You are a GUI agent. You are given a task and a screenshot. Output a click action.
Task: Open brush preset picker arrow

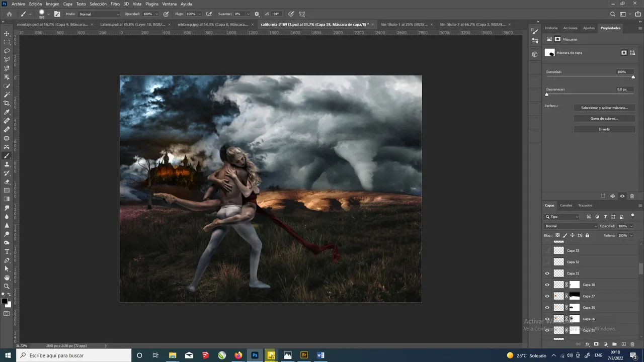[49, 14]
